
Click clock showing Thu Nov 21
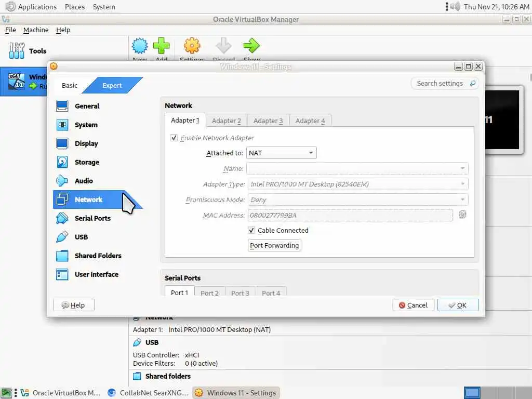[x=496, y=7]
